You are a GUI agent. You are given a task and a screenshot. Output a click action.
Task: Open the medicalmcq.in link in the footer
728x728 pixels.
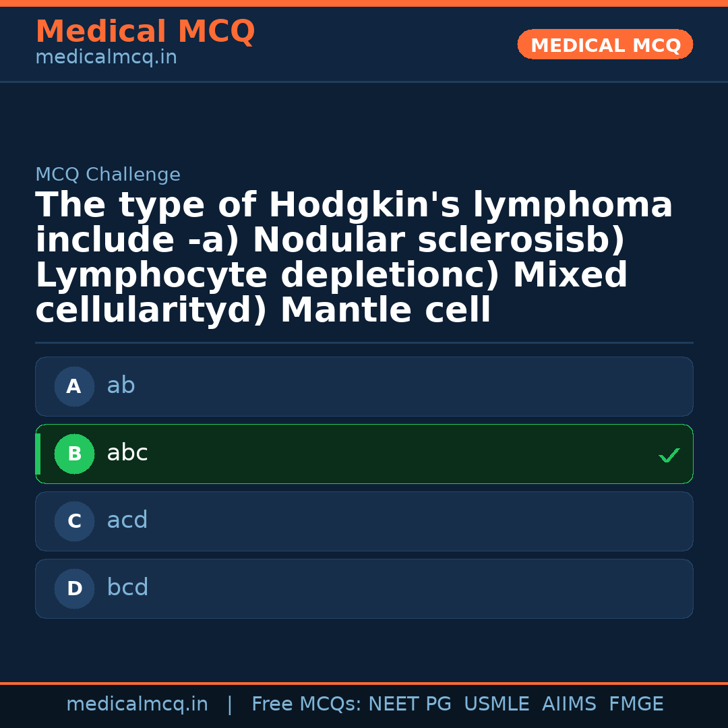pyautogui.click(x=137, y=704)
